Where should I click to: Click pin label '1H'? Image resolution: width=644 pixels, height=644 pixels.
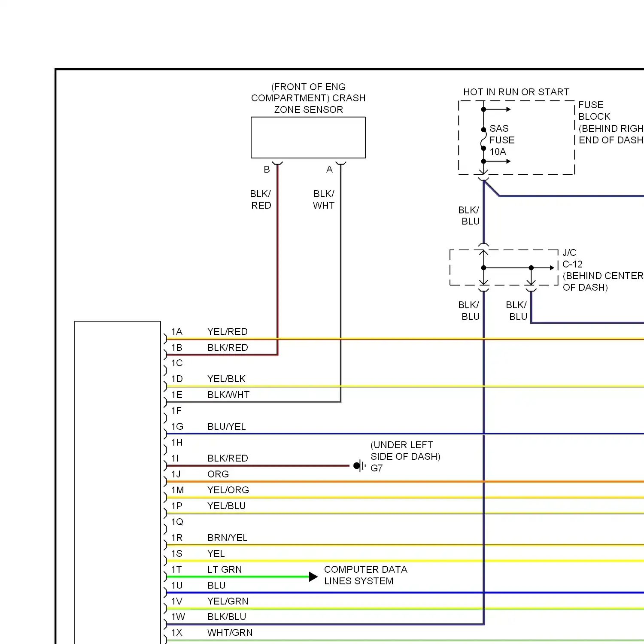(x=177, y=443)
